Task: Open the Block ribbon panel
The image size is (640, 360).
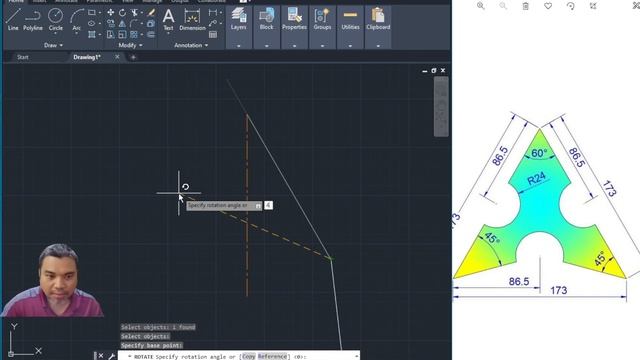Action: pyautogui.click(x=267, y=19)
